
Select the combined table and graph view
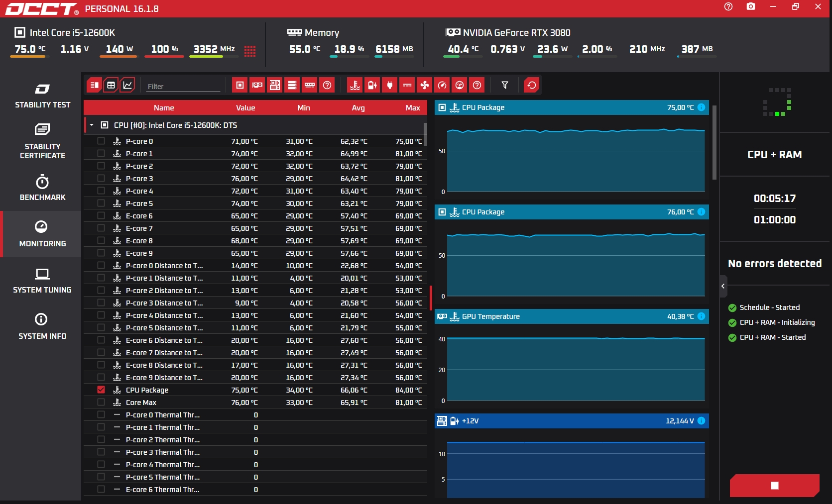94,85
